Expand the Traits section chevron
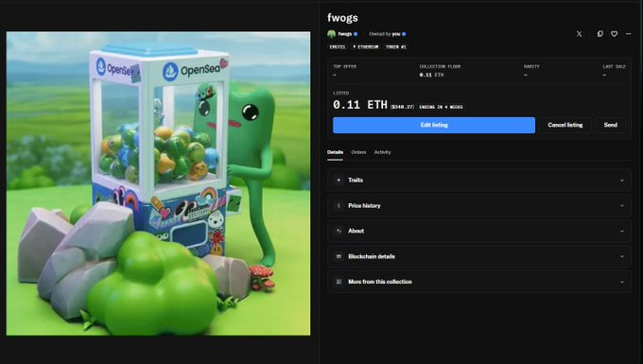643x364 pixels. pyautogui.click(x=622, y=181)
